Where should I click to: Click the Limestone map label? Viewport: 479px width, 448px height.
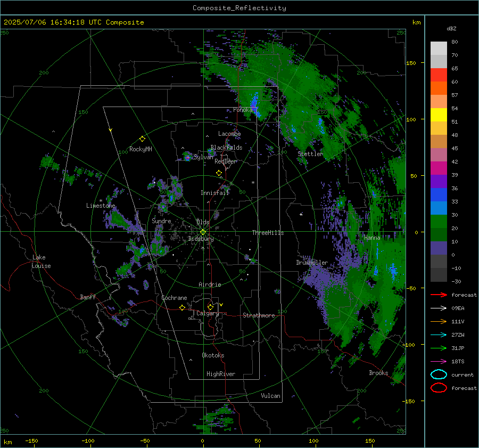point(101,206)
